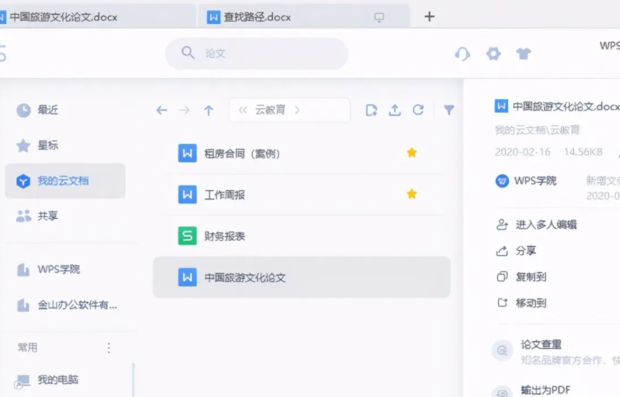This screenshot has width=620, height=397.
Task: Go forward with the right arrow
Action: pyautogui.click(x=184, y=110)
